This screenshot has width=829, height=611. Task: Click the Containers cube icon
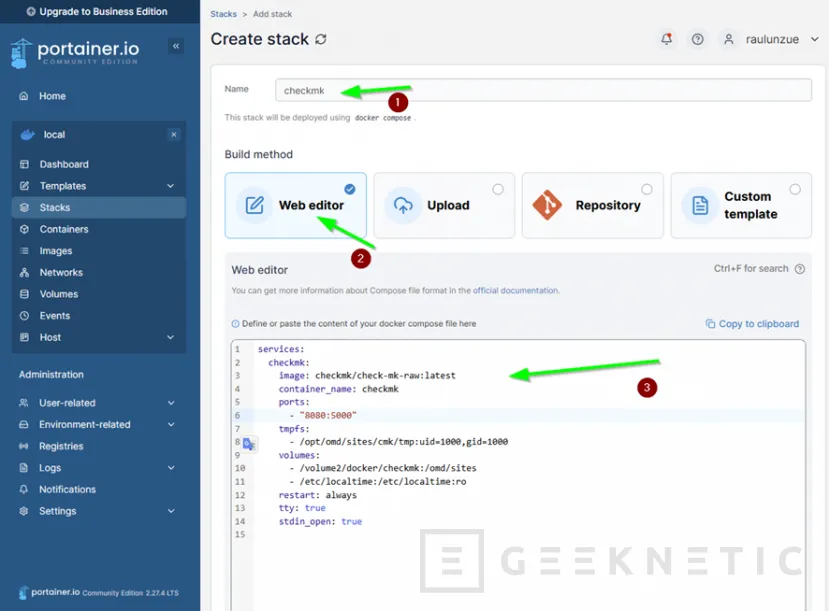point(24,229)
